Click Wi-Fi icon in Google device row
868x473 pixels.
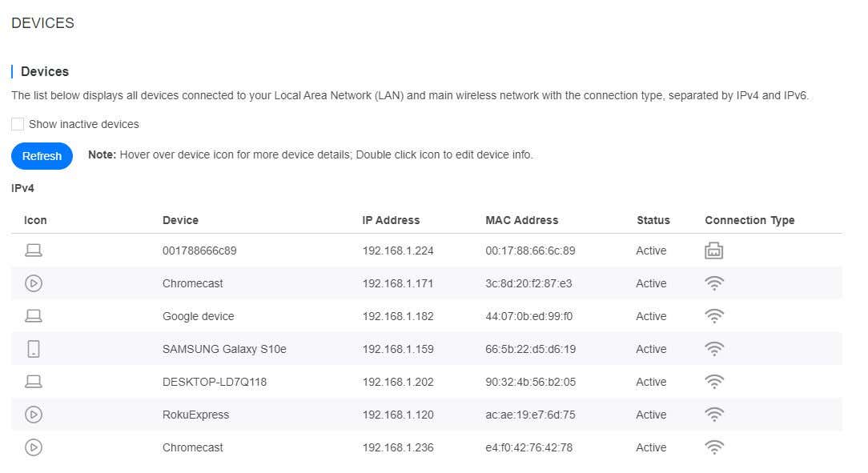(x=714, y=316)
